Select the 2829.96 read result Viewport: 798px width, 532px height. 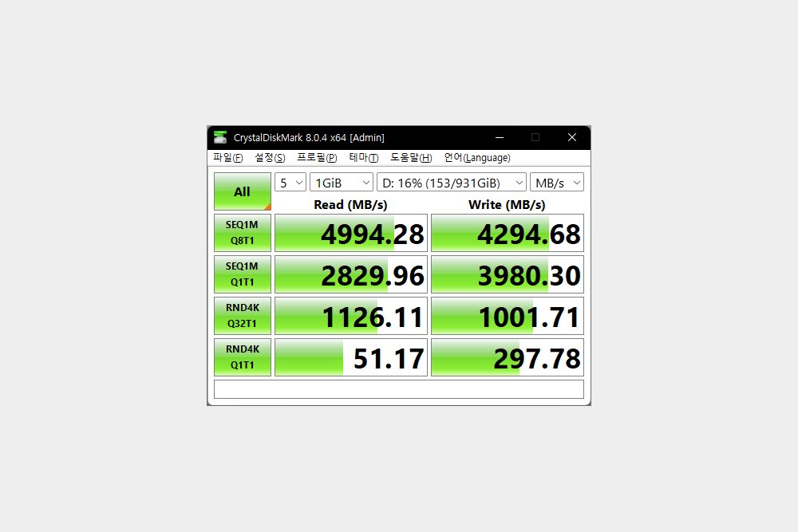pyautogui.click(x=351, y=274)
